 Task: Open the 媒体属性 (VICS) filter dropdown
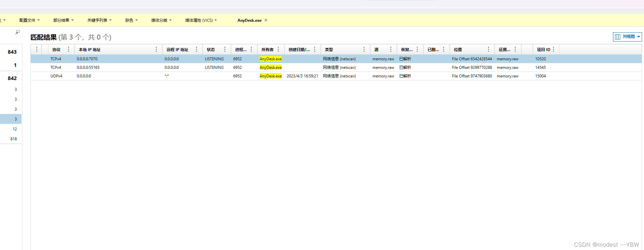(x=201, y=20)
